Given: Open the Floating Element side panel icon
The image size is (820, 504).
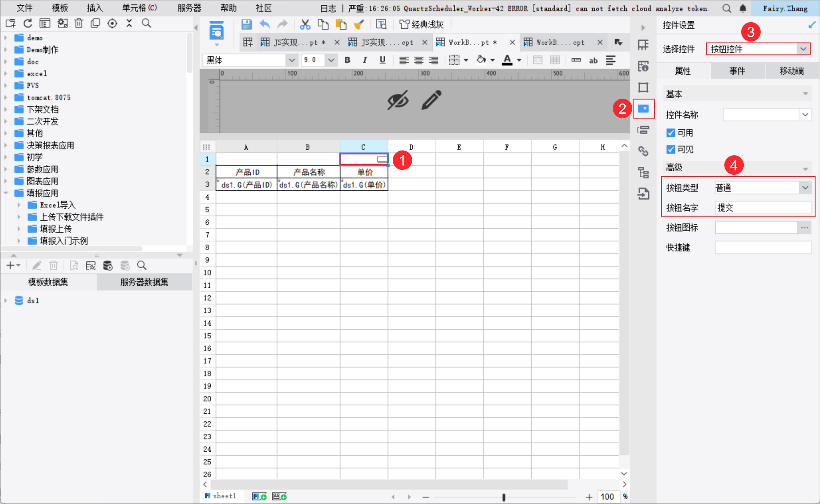Looking at the screenshot, I should tap(643, 87).
